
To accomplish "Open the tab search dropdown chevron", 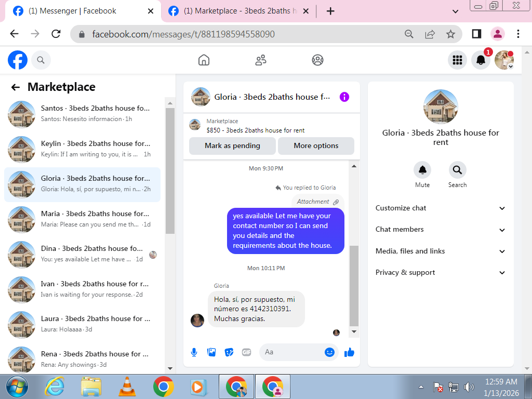I will (455, 11).
